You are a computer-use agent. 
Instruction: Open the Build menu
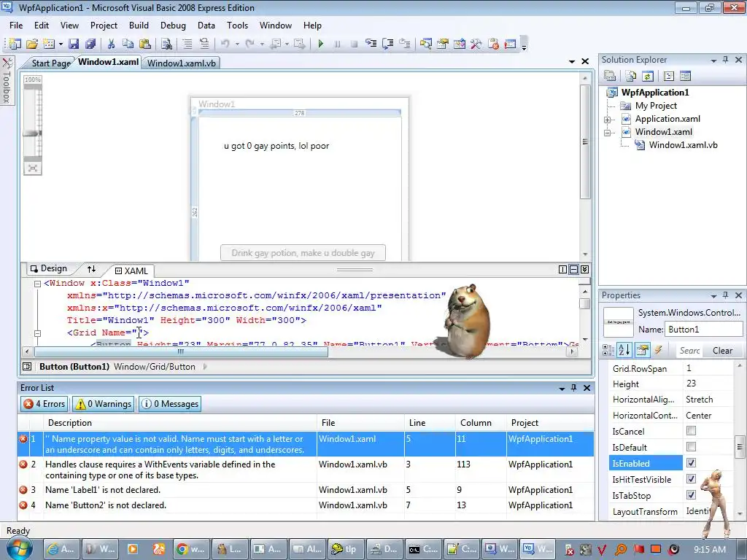coord(139,26)
